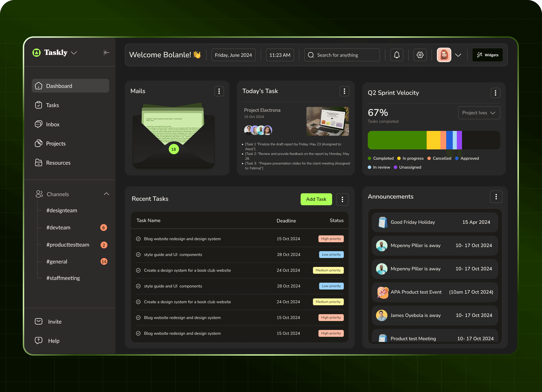Collapse the Channels section
542x392 pixels.
(x=106, y=194)
